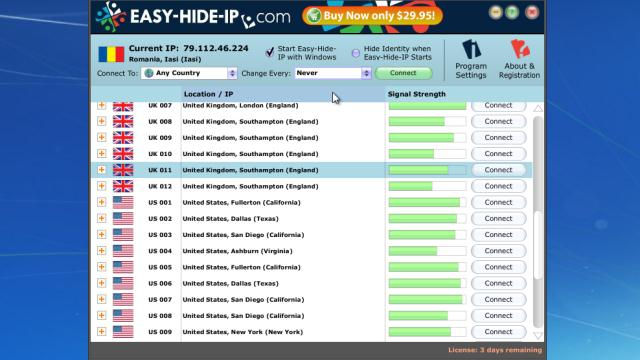This screenshot has height=360, width=640.
Task: Click the signal strength bar for UK 009
Action: tap(427, 138)
